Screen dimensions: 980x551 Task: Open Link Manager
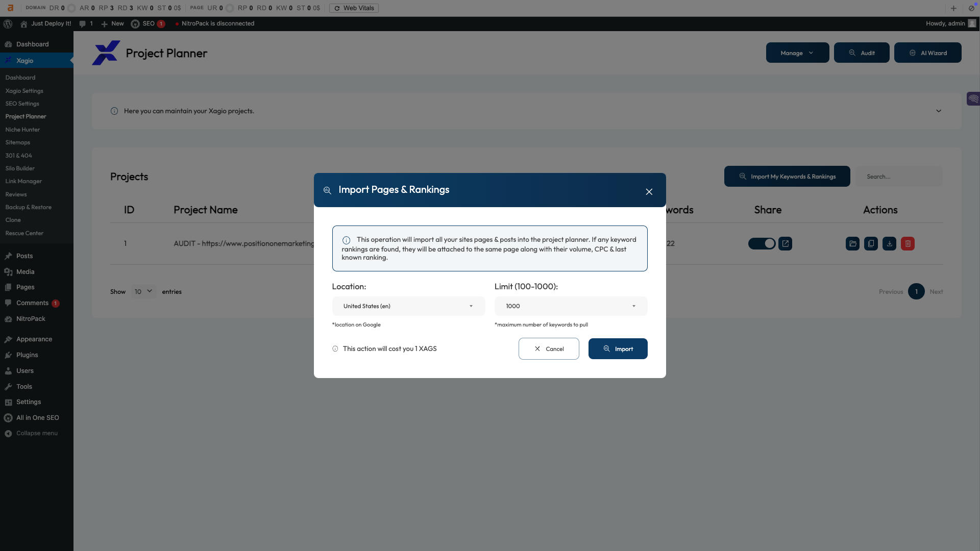pos(23,181)
